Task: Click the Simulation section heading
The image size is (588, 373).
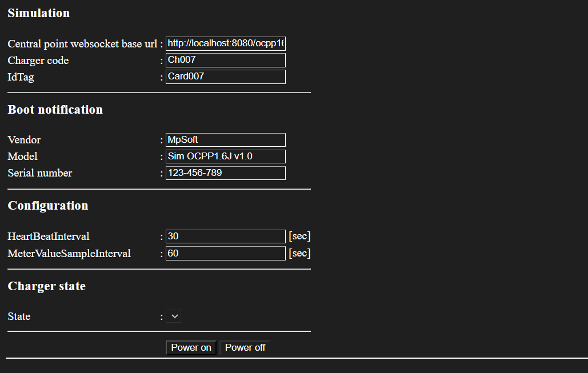Action: (x=38, y=13)
